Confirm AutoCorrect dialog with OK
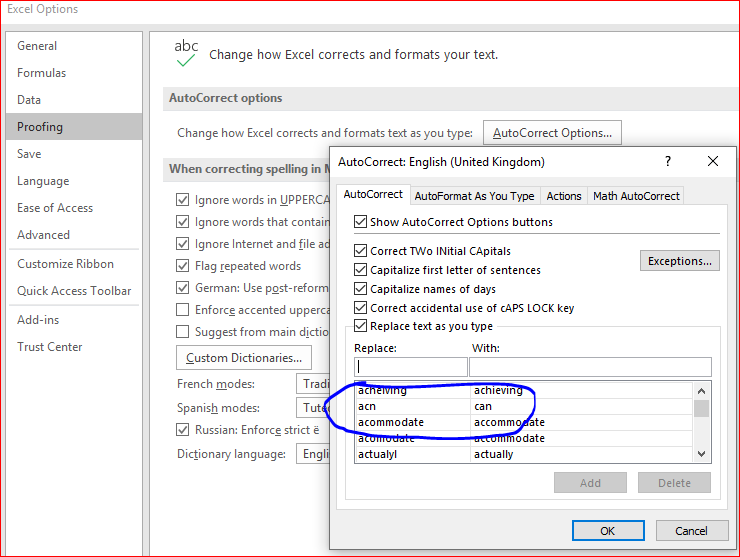Screen dimensions: 740x557 tap(608, 531)
